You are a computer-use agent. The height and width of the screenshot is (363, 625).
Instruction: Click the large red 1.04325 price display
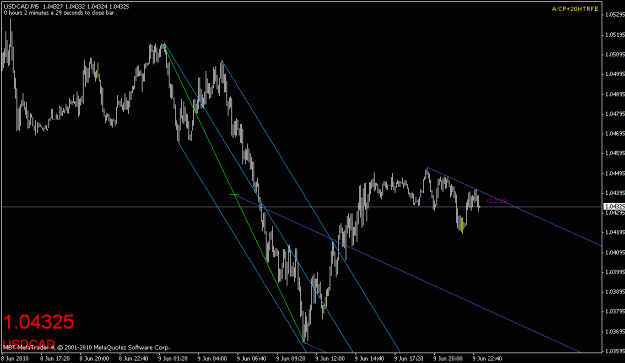pos(39,322)
